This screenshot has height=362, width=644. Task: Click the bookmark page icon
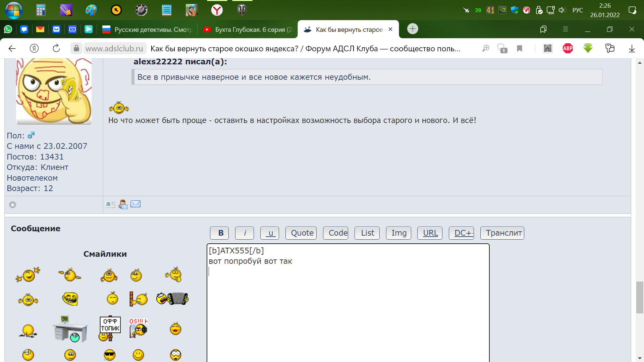(520, 49)
